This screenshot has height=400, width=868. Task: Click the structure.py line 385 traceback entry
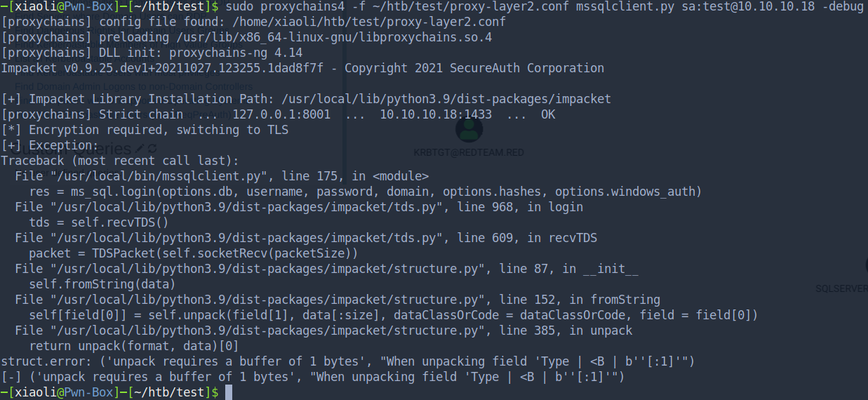click(323, 331)
